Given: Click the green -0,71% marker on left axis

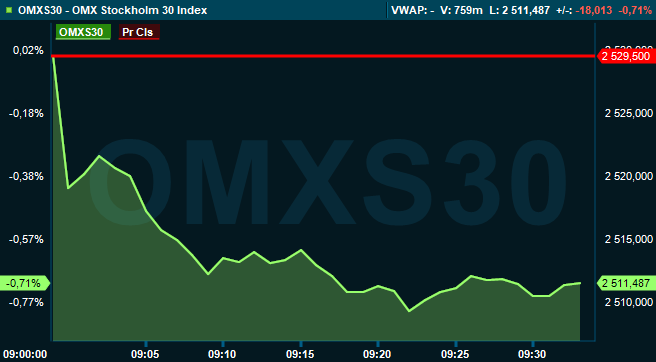Looking at the screenshot, I should pyautogui.click(x=24, y=283).
